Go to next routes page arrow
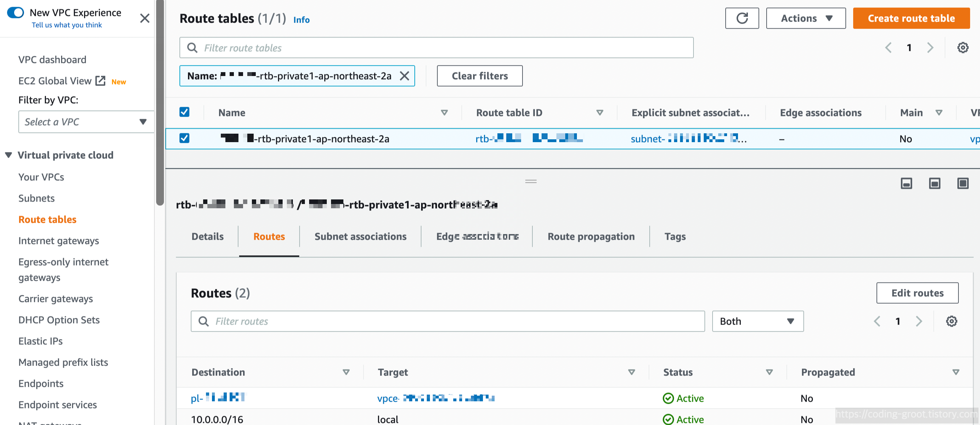 click(919, 321)
